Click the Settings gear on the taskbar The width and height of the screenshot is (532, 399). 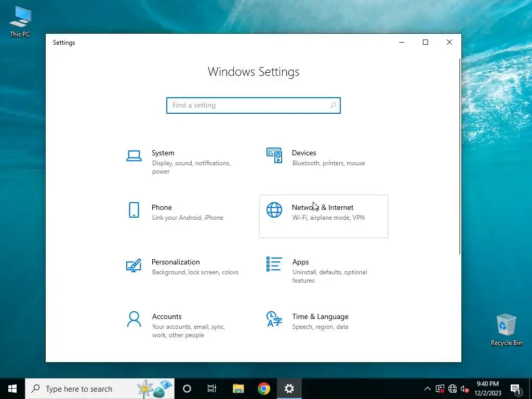289,389
